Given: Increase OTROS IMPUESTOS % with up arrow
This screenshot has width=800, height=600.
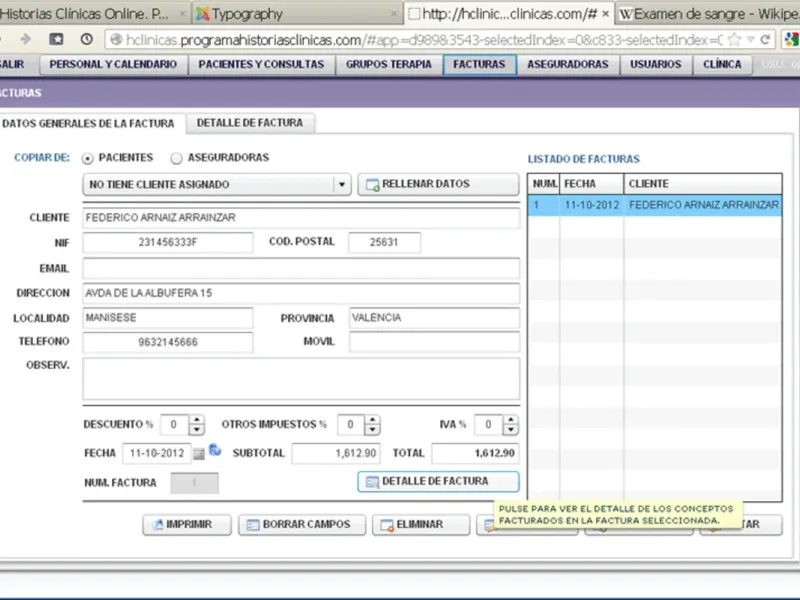Looking at the screenshot, I should [372, 420].
